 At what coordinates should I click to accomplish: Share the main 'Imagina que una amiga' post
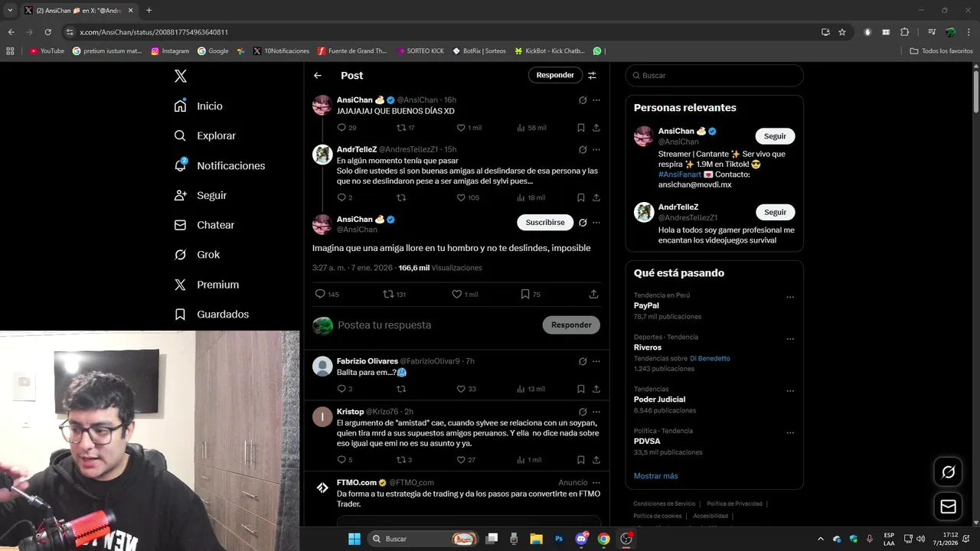tap(593, 294)
